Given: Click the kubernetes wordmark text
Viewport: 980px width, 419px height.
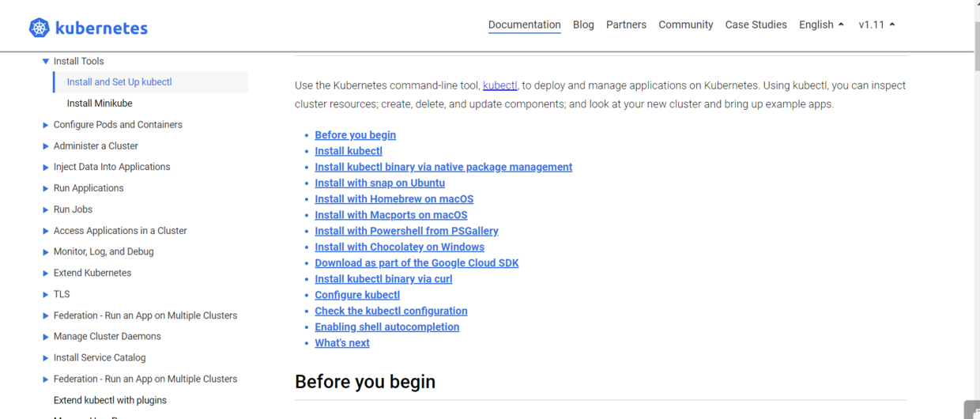Looking at the screenshot, I should click(x=101, y=28).
